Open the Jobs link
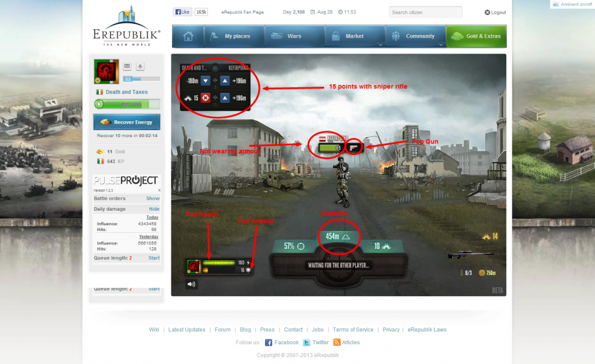This screenshot has width=595, height=364. pos(318,330)
